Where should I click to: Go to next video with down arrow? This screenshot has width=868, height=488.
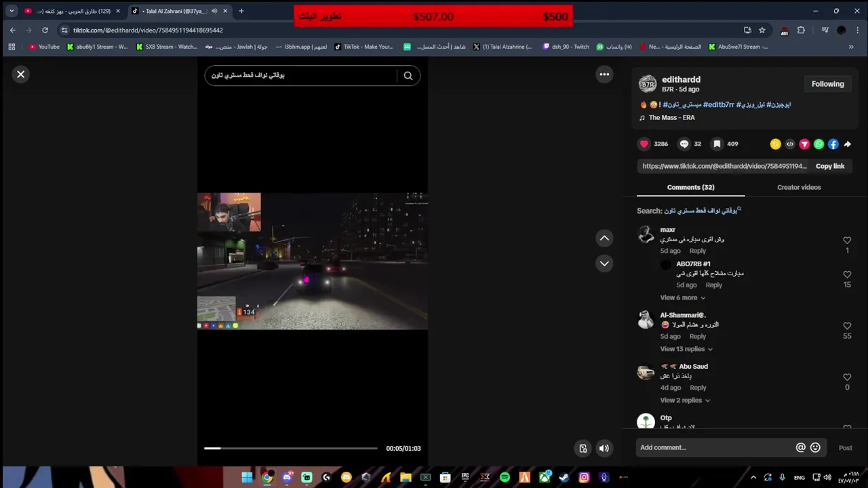[604, 263]
